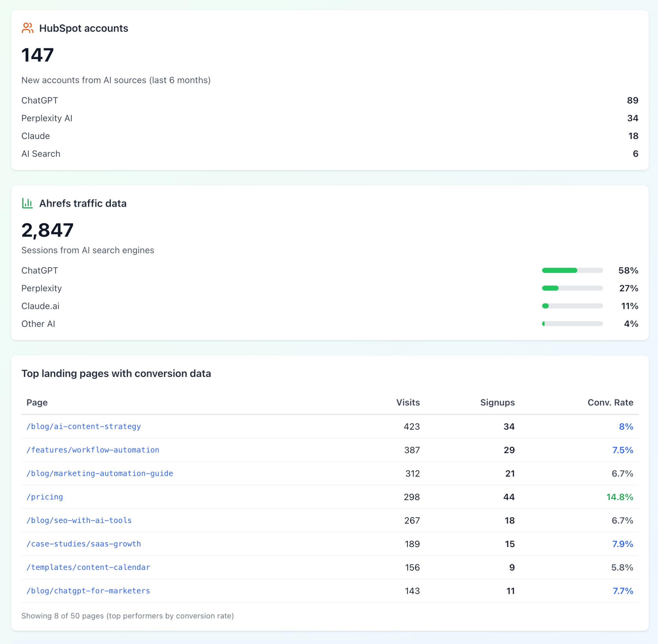Screen dimensions: 658x644
Task: Open the /blog/ai-content-strategy link
Action: tap(84, 427)
